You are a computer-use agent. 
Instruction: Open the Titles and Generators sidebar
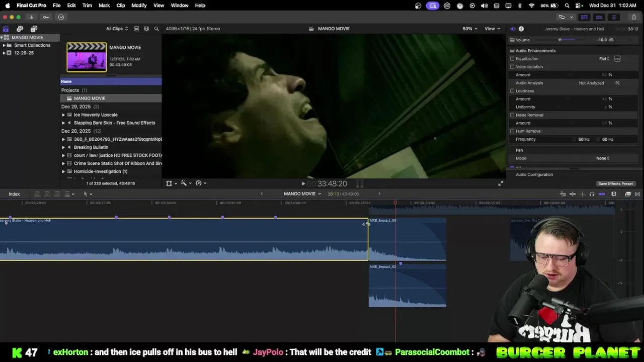click(34, 29)
